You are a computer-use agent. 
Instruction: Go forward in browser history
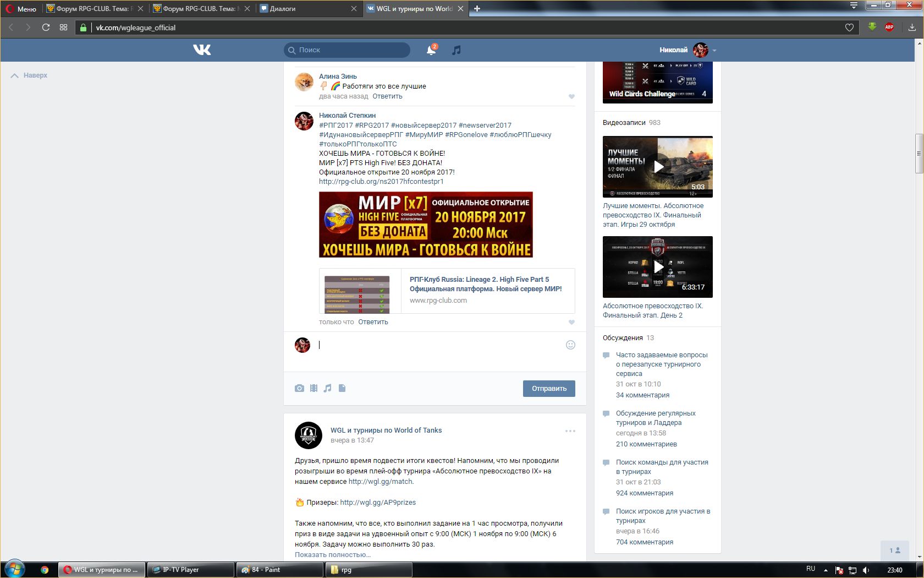coord(28,27)
